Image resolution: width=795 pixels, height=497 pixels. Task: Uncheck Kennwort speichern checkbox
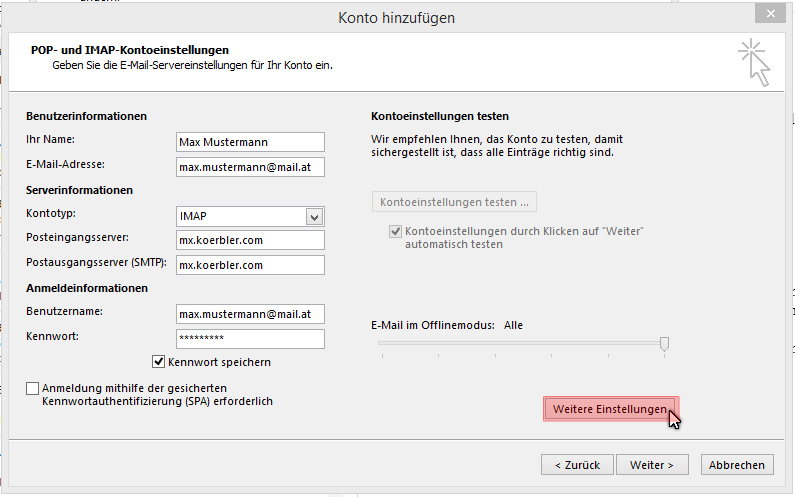(158, 362)
